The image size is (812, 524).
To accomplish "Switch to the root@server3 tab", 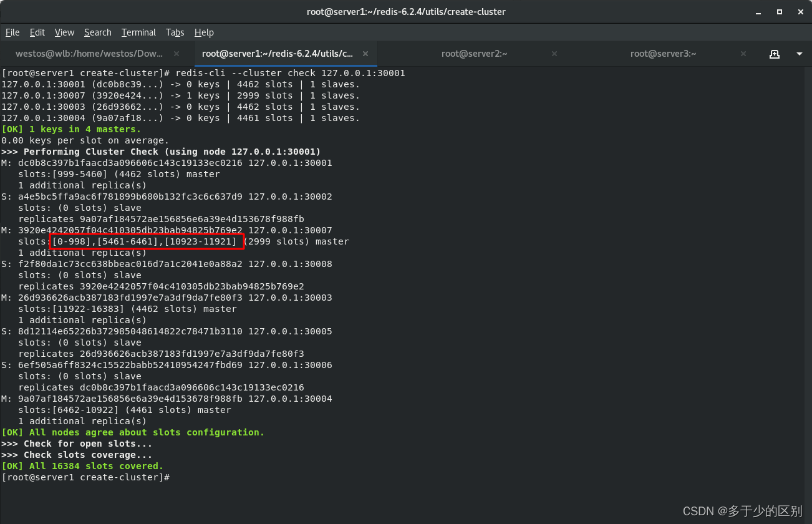I will (663, 54).
